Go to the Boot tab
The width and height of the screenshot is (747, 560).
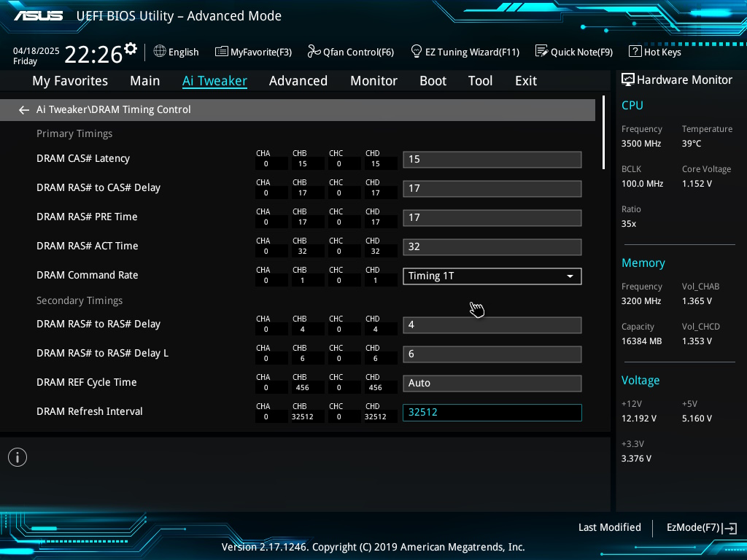[x=433, y=81]
